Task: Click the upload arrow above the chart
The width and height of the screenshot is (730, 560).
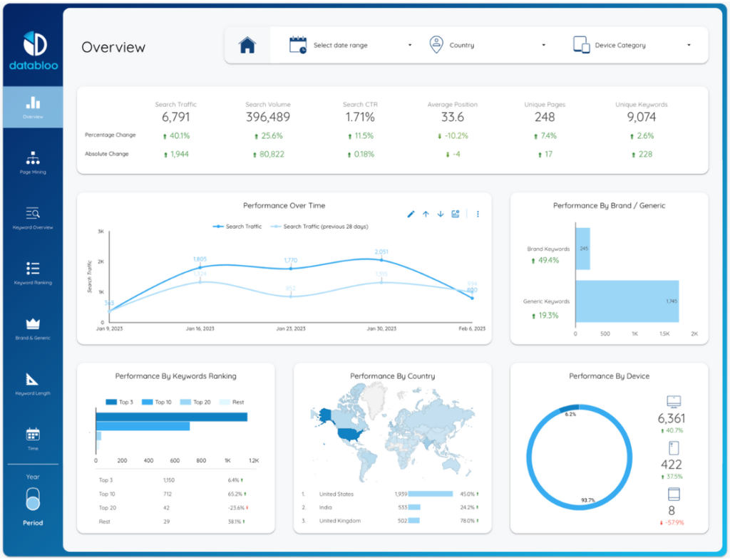Action: click(426, 214)
